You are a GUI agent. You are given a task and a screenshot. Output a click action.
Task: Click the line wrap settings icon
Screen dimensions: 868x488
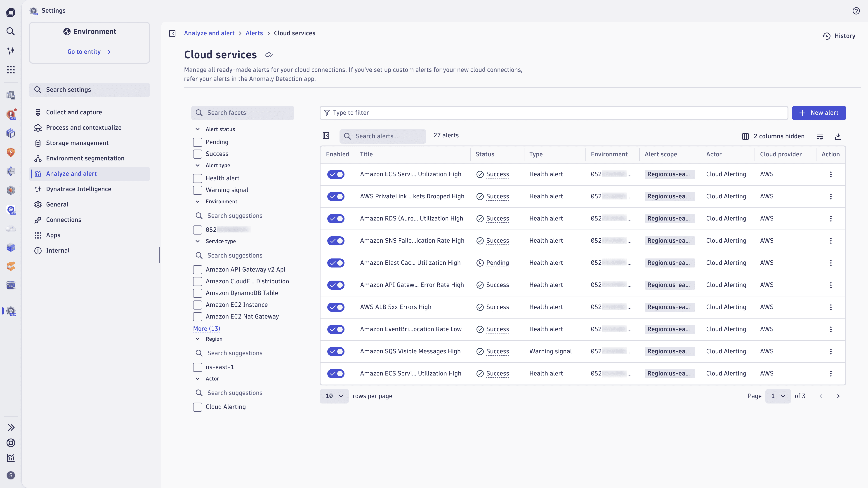tap(820, 136)
